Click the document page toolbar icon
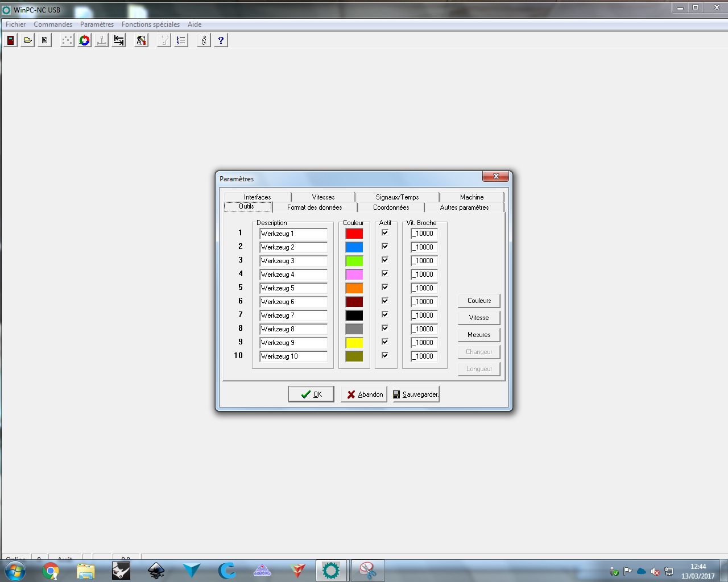The image size is (728, 582). click(x=44, y=40)
